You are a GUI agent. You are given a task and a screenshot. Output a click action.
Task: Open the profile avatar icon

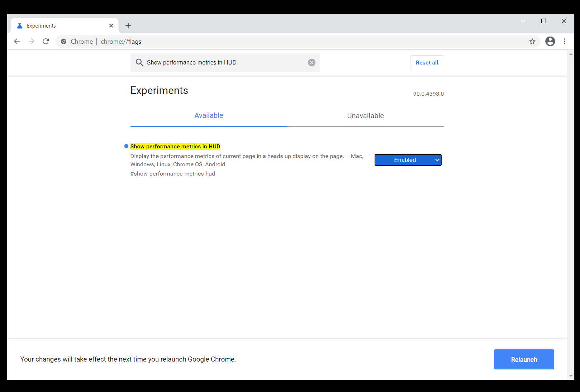coord(550,41)
